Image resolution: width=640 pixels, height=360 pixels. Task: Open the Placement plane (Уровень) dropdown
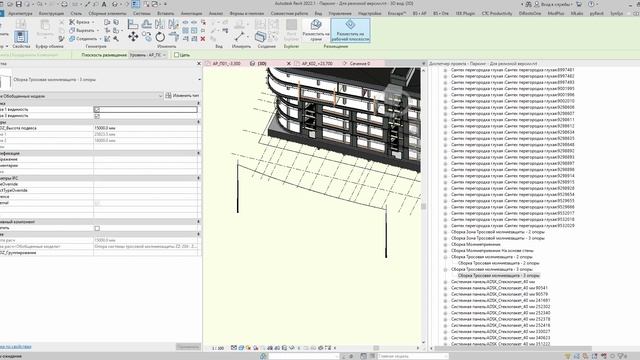[148, 55]
